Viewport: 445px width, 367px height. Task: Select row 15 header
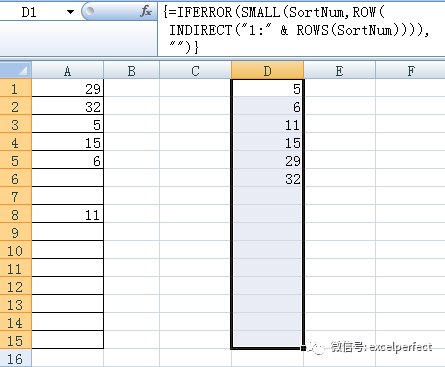click(15, 340)
